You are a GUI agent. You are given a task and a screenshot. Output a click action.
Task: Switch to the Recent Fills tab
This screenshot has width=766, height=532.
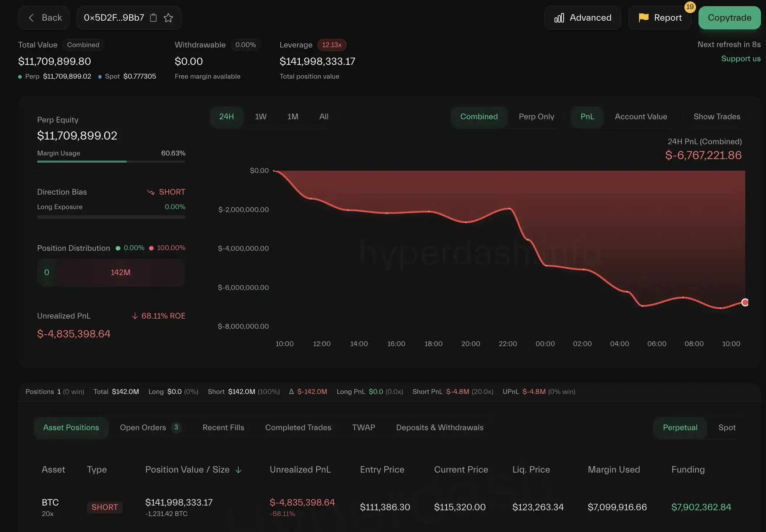[x=223, y=428]
